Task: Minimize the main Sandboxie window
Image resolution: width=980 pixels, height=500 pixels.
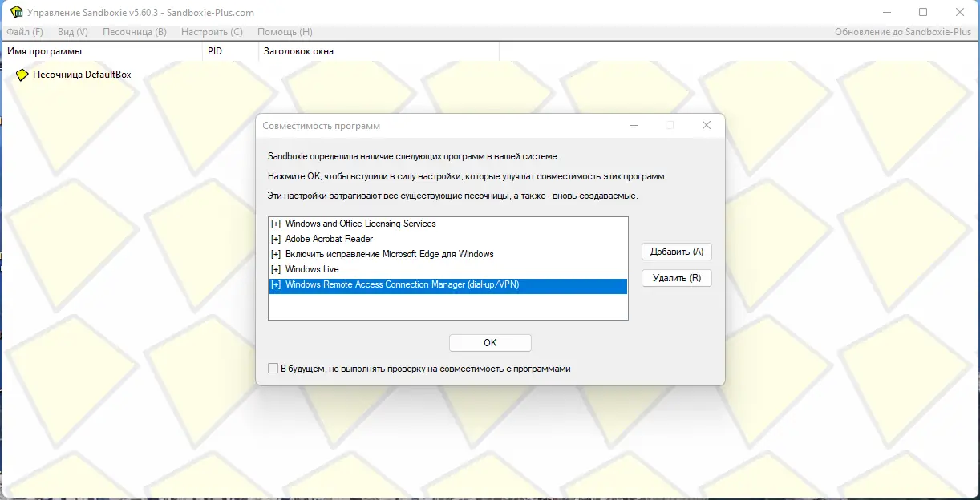Action: tap(887, 12)
